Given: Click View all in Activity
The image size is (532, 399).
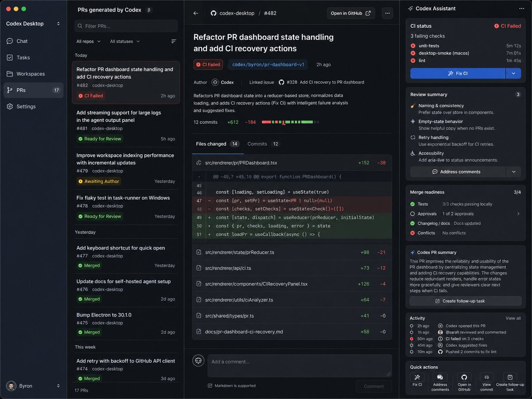Looking at the screenshot, I should tap(513, 318).
